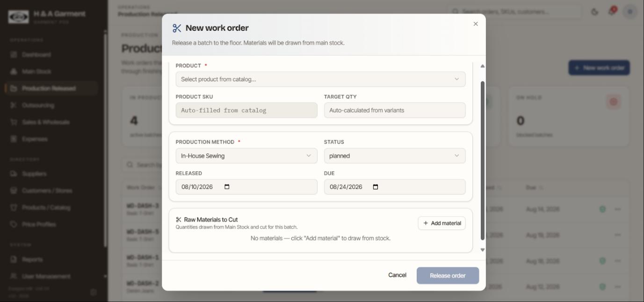Close the New work order dialog
This screenshot has height=302, width=644.
pyautogui.click(x=476, y=24)
